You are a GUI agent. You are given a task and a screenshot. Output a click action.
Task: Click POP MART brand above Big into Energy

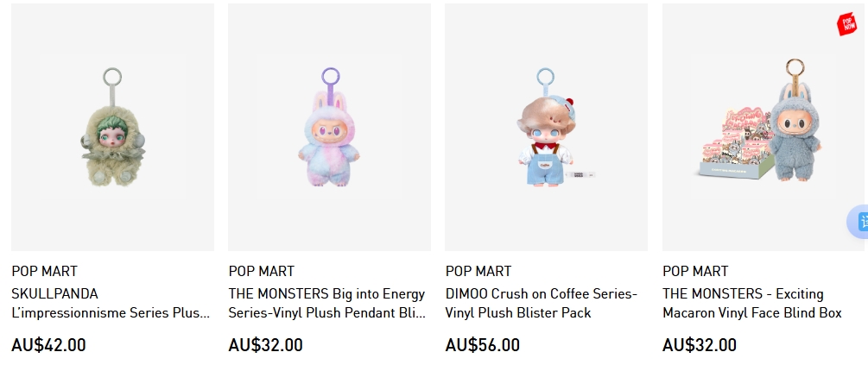pyautogui.click(x=262, y=272)
